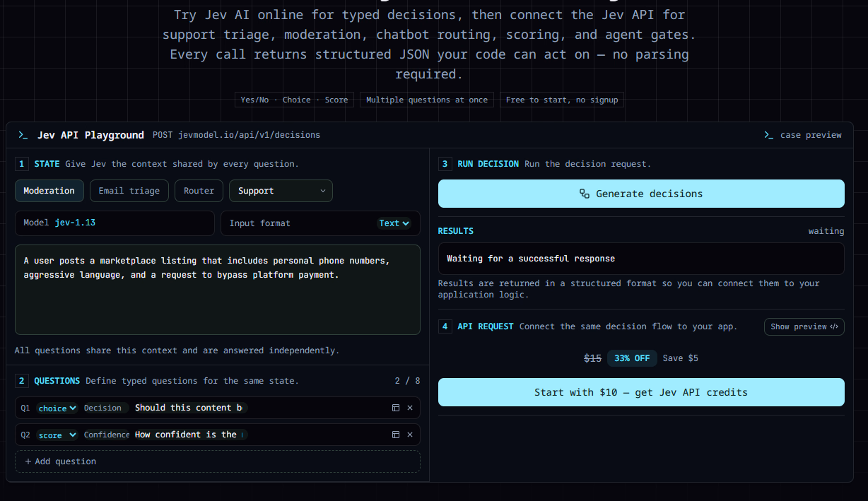
Task: Click the '33% OFF' badge
Action: 632,358
